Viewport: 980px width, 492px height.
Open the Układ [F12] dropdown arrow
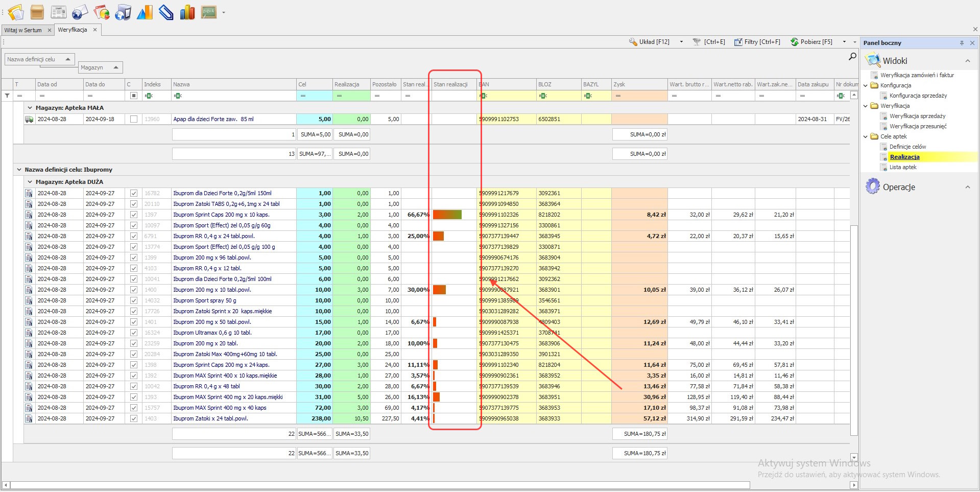click(x=681, y=42)
